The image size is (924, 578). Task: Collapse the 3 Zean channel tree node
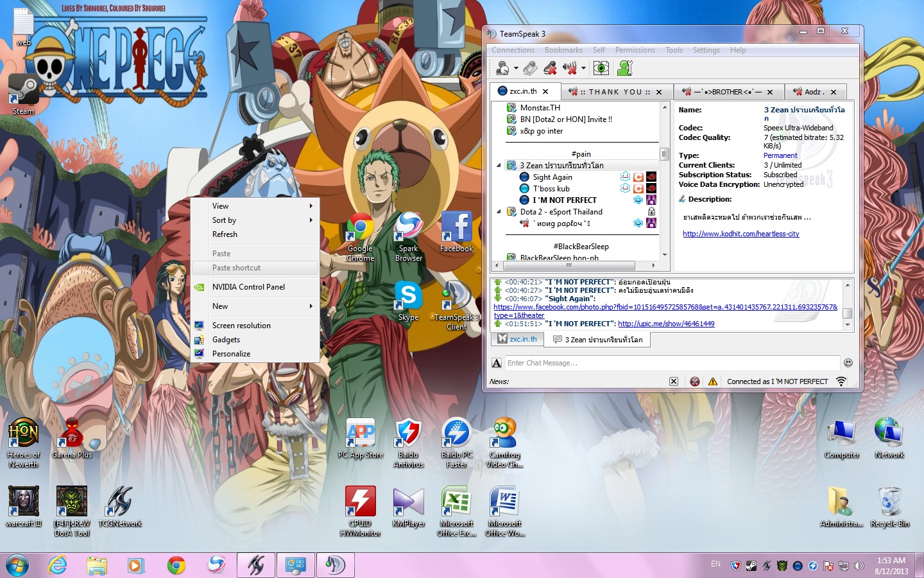click(x=499, y=166)
